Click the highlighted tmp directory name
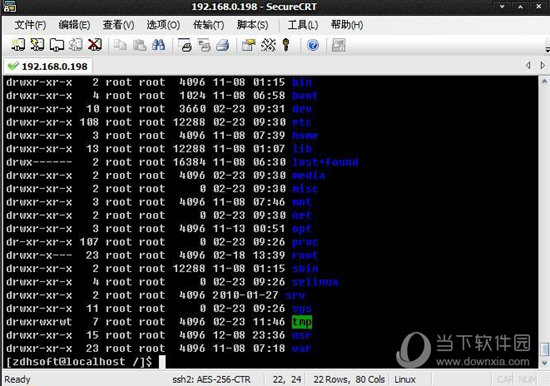Viewport: 550px width, 386px height. pyautogui.click(x=302, y=322)
